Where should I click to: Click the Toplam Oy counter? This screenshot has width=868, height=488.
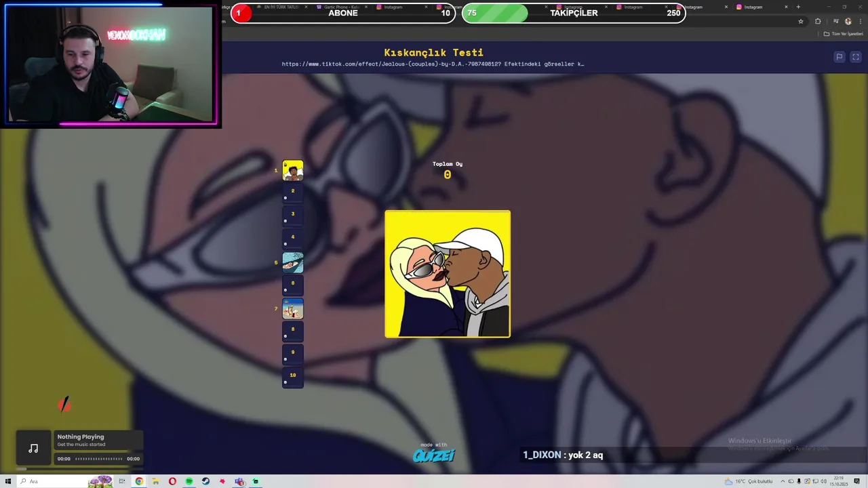448,170
